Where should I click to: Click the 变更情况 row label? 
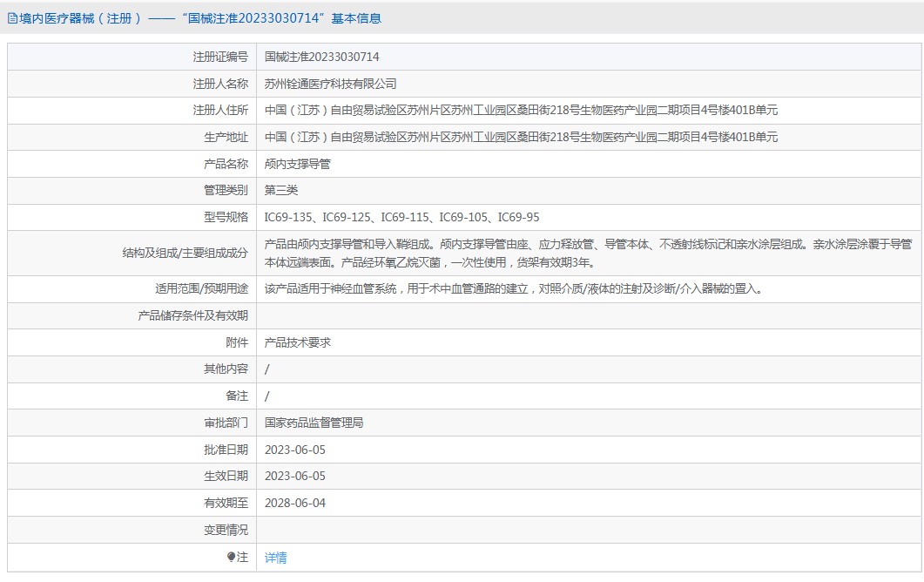(x=226, y=530)
